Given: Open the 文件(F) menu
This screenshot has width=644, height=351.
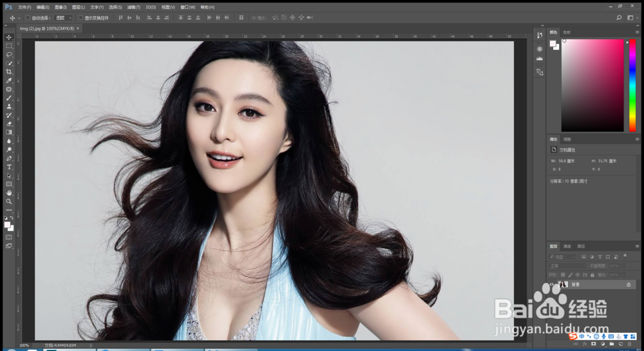Looking at the screenshot, I should [x=24, y=7].
